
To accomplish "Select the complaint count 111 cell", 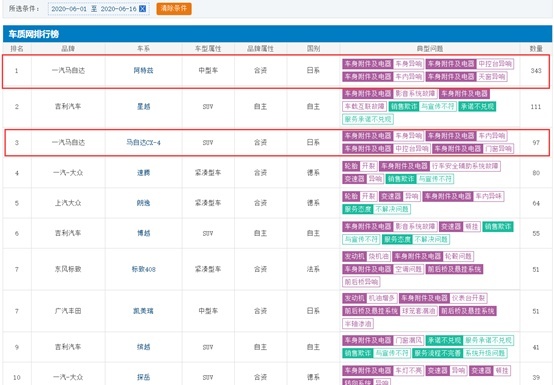I will pos(536,107).
